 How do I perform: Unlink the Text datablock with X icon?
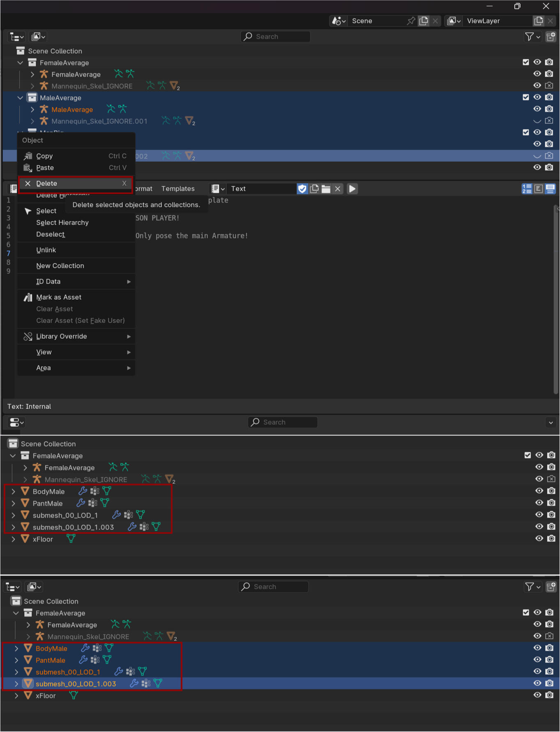[x=338, y=189]
